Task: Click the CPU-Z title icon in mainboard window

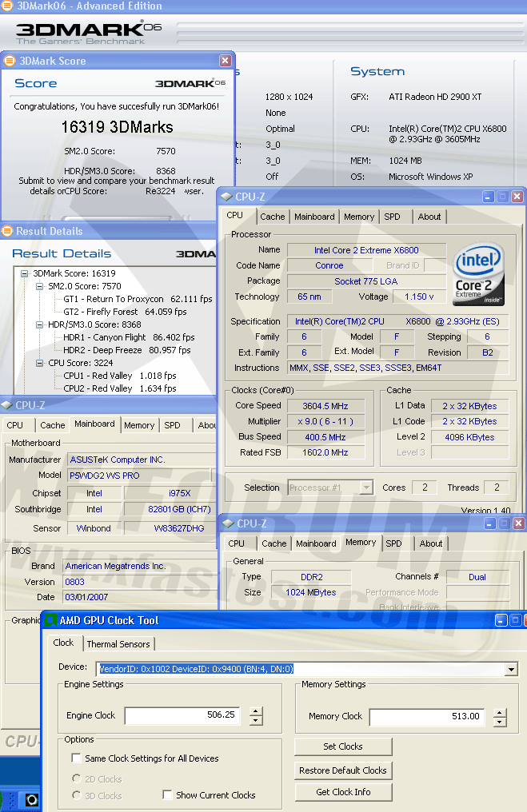Action: point(6,405)
